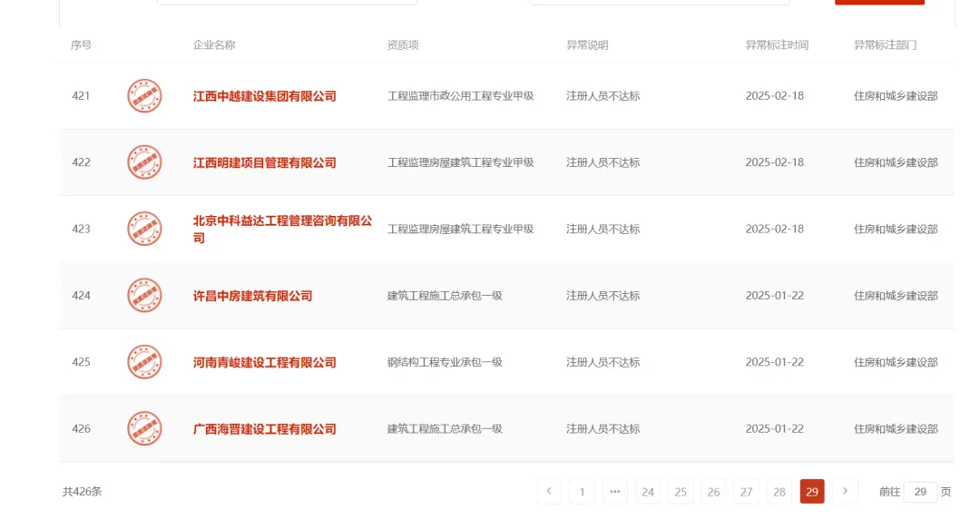Click the stamp icon for 北京中科益达工程管理咨询有限公司
The height and width of the screenshot is (519, 980).
point(144,229)
